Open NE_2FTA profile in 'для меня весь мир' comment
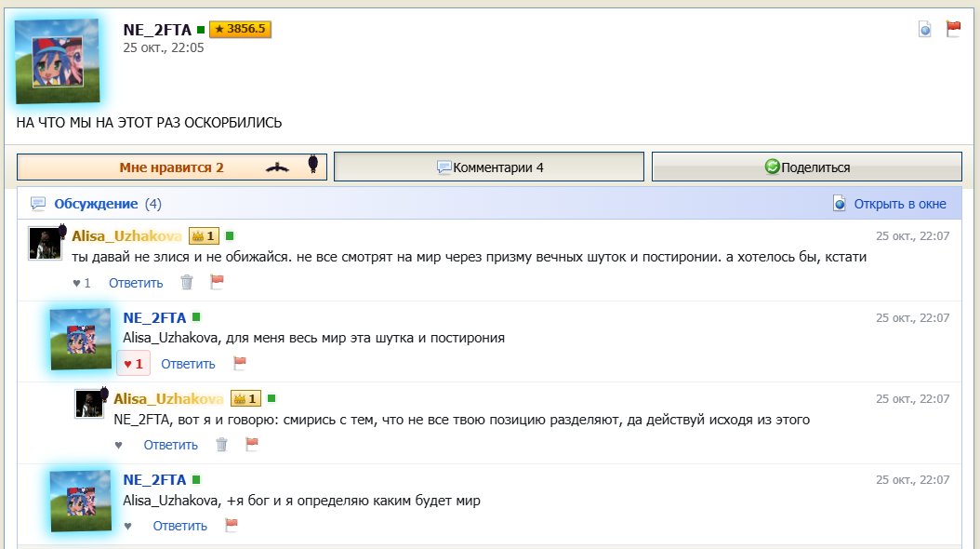Screen dimensions: 980x549 coord(154,317)
